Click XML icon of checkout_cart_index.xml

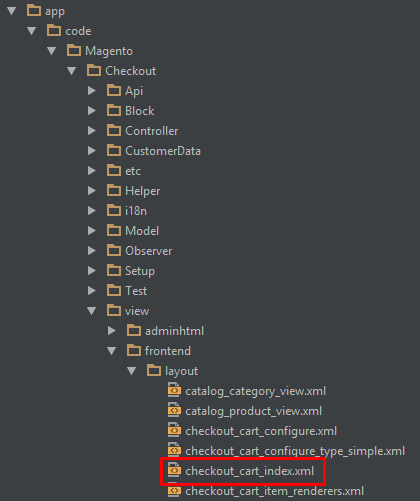coord(174,470)
